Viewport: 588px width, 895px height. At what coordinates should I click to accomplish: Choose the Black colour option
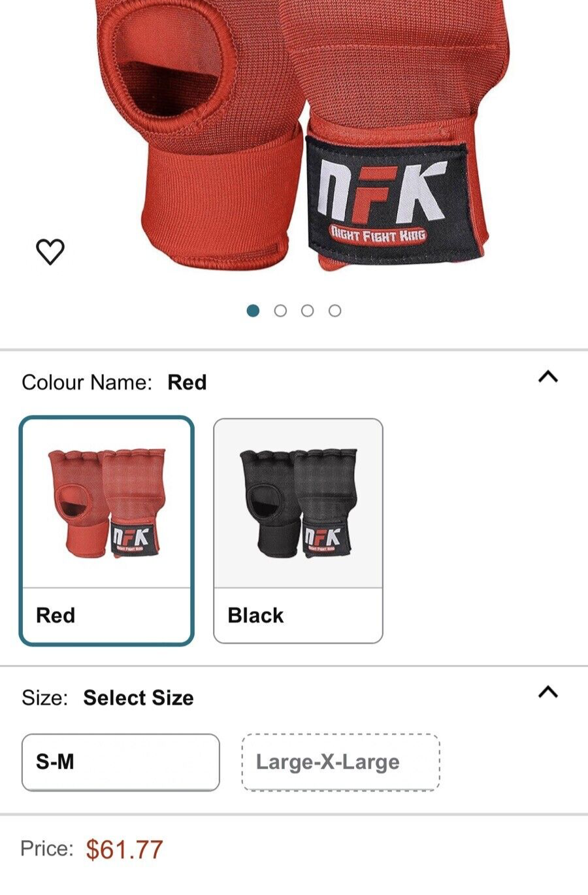(298, 531)
